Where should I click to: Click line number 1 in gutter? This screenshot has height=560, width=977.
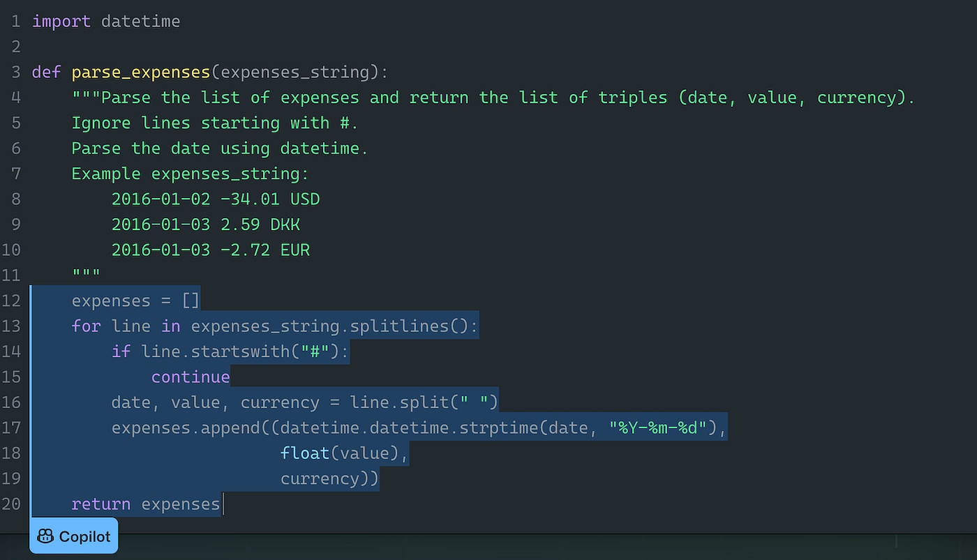(15, 22)
